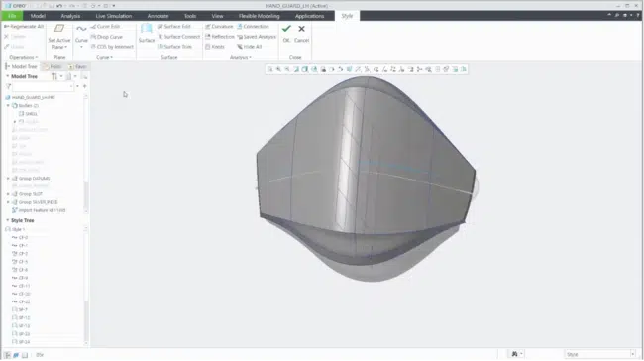This screenshot has height=361, width=644.
Task: Select COS by Intersect tool
Action: (112, 47)
